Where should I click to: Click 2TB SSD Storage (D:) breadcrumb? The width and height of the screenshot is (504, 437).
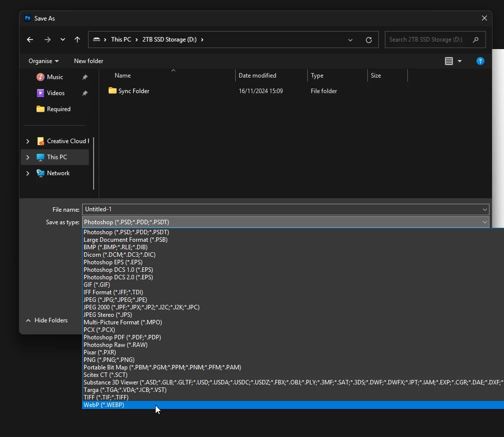coord(169,40)
